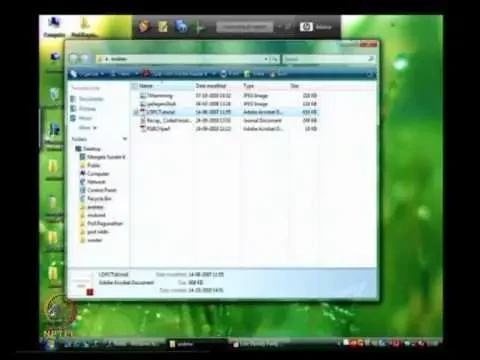Open Music in Favorite Links
The image size is (480, 360).
click(82, 118)
